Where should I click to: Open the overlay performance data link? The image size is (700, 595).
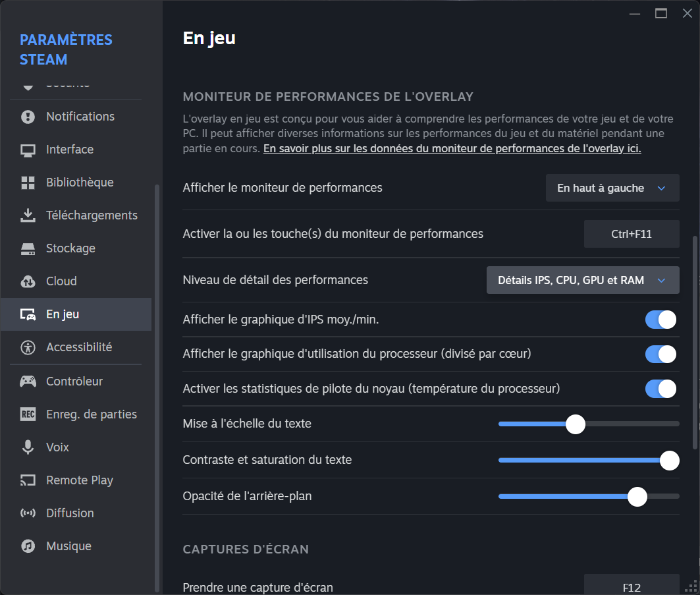coord(452,149)
